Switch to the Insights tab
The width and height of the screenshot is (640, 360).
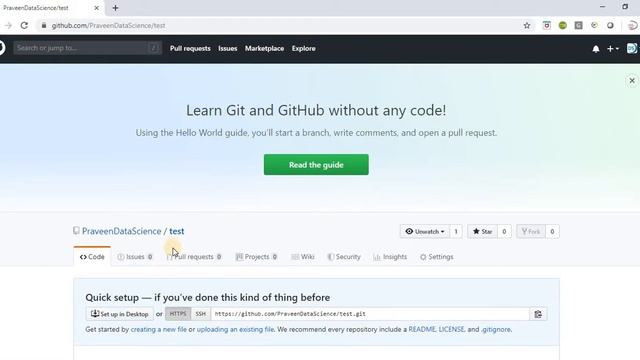(390, 257)
